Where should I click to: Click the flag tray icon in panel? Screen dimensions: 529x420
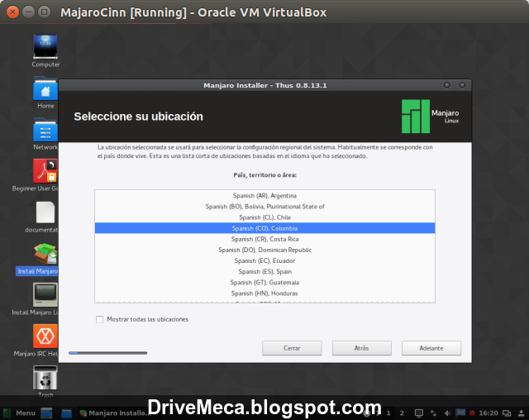click(x=460, y=413)
